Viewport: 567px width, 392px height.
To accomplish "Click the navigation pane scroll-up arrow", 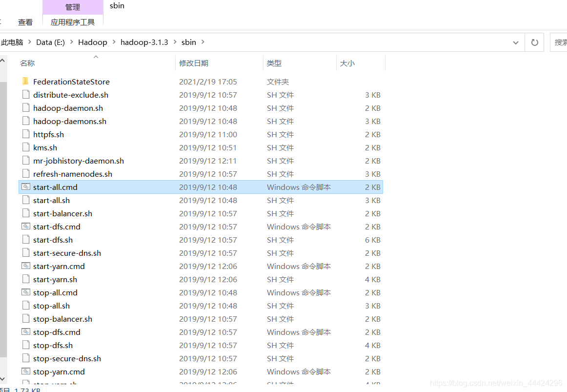I will [3, 61].
